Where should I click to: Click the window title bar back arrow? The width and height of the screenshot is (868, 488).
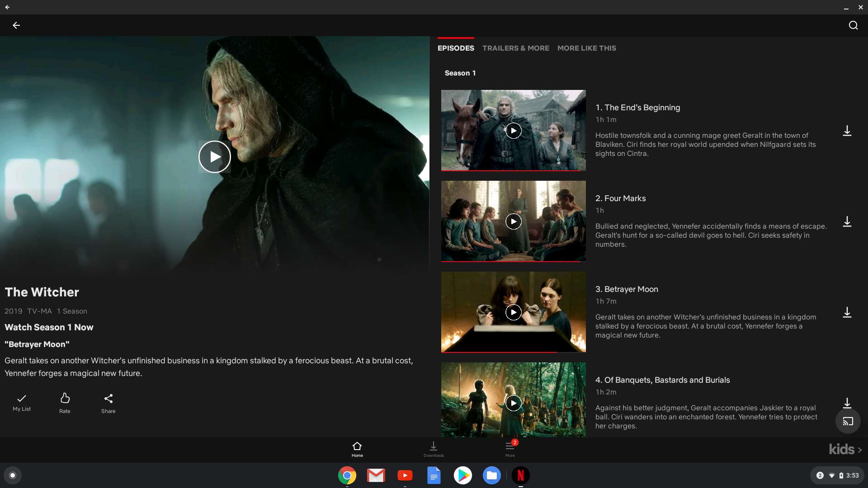pos(7,7)
